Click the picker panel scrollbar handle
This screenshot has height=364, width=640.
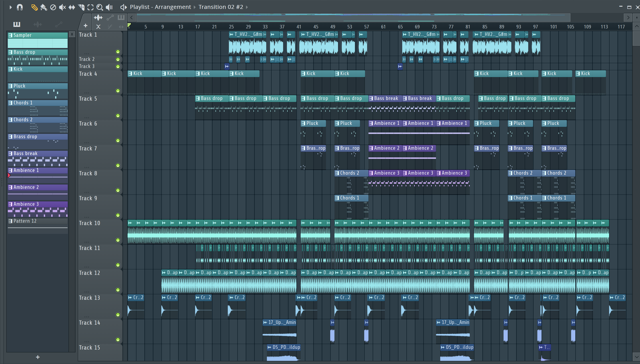[x=72, y=34]
